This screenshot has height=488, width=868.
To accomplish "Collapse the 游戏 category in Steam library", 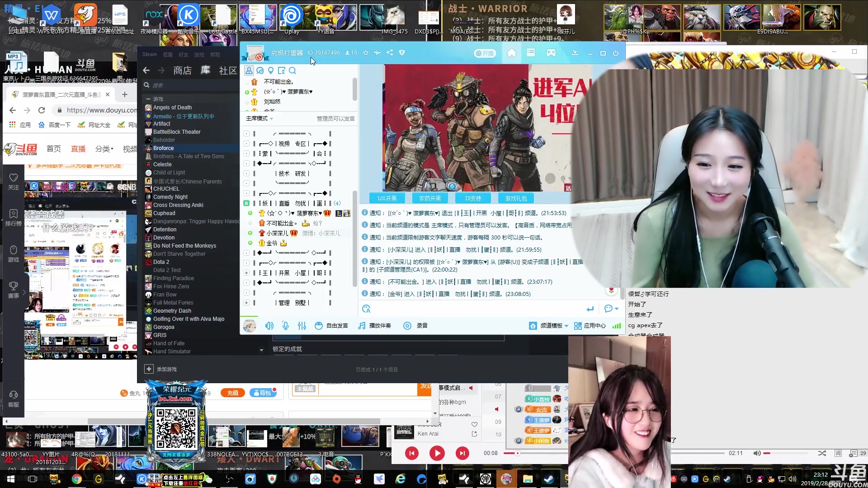I will pos(148,99).
